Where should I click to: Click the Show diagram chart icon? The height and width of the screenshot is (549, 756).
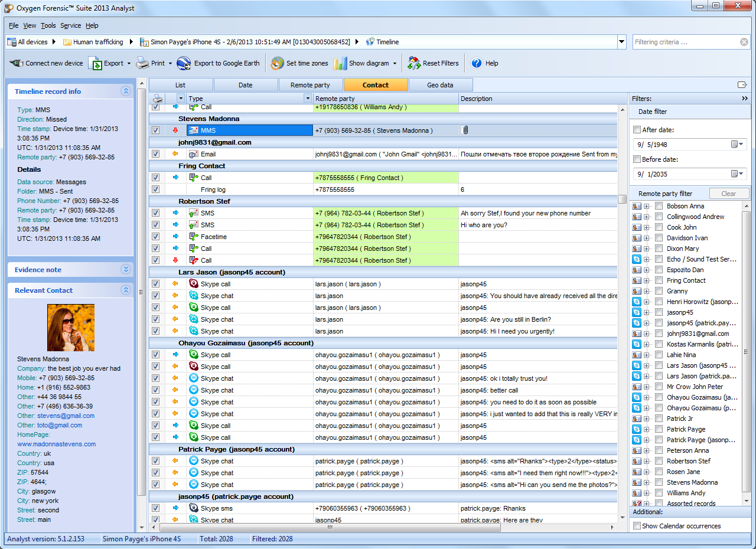340,63
